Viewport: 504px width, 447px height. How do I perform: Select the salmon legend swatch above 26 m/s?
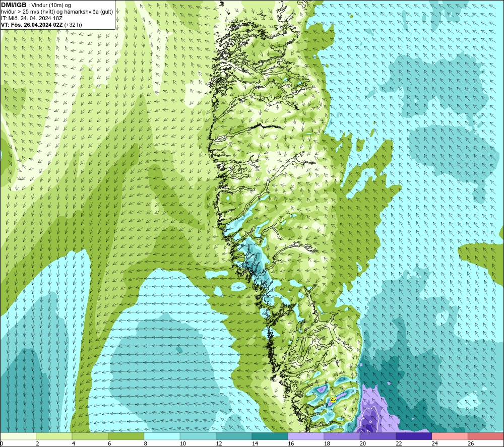click(486, 436)
